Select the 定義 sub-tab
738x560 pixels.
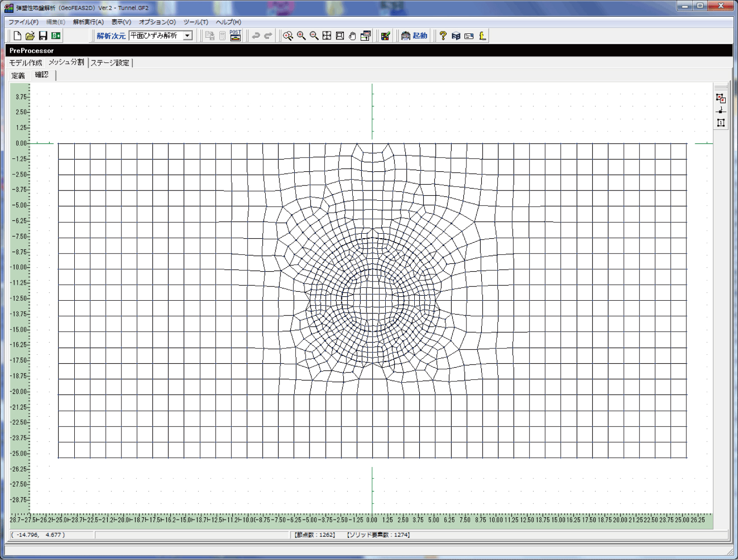[x=18, y=76]
